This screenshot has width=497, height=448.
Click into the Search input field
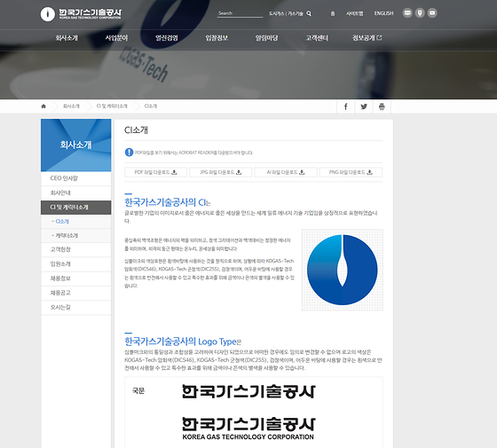pos(240,13)
